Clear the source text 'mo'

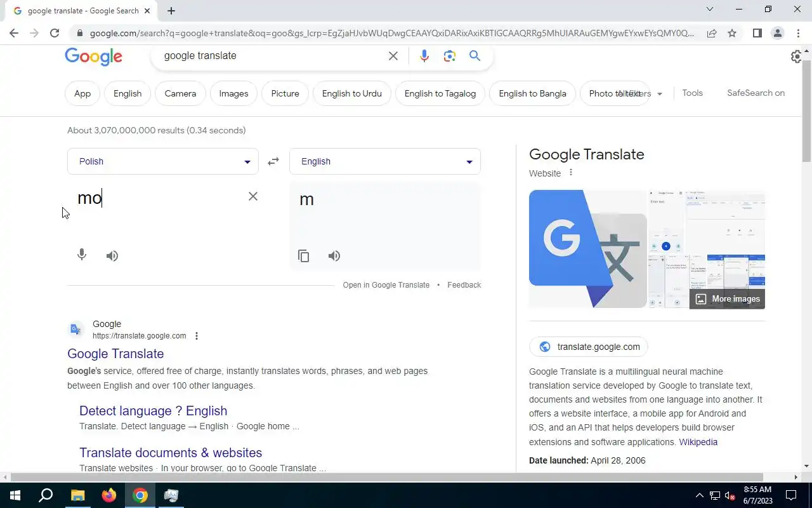[x=253, y=196]
